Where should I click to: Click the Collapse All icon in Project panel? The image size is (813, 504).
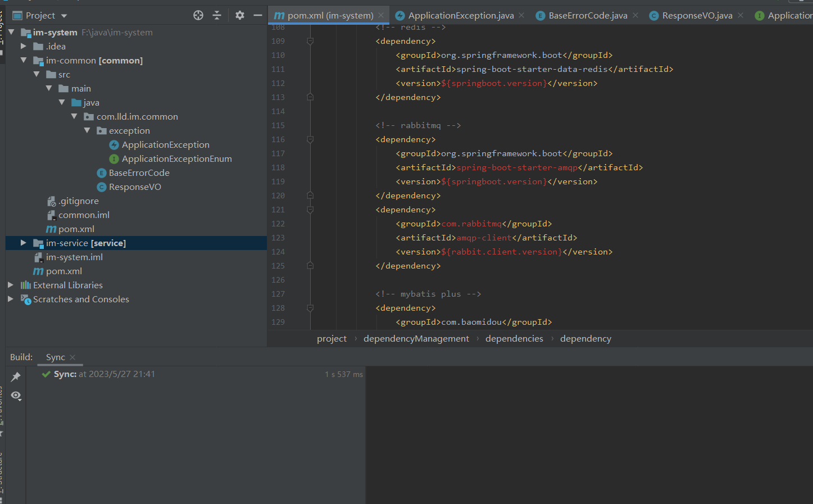coord(217,16)
